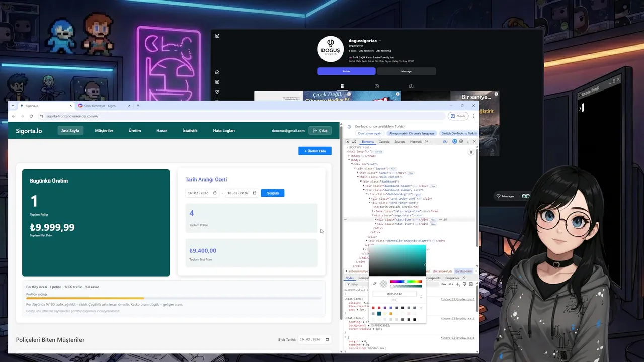The image size is (644, 362).
Task: Toggle computed styles sidebar icon in Styles toolbar
Action: [x=470, y=284]
